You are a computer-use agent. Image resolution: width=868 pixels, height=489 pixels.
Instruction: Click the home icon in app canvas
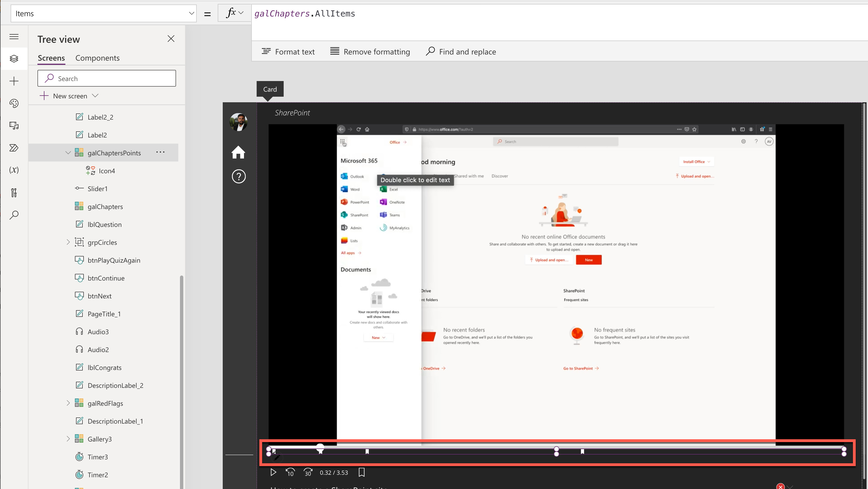(238, 152)
